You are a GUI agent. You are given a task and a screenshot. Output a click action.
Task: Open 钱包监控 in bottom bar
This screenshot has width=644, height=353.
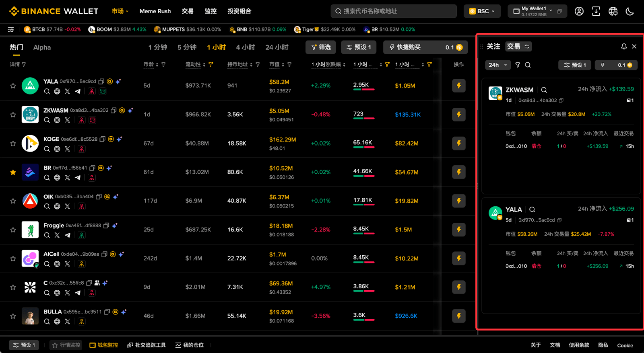click(x=104, y=345)
